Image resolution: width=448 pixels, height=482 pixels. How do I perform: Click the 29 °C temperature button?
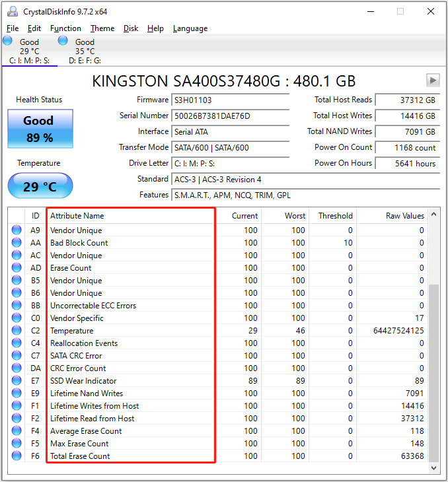coord(40,186)
